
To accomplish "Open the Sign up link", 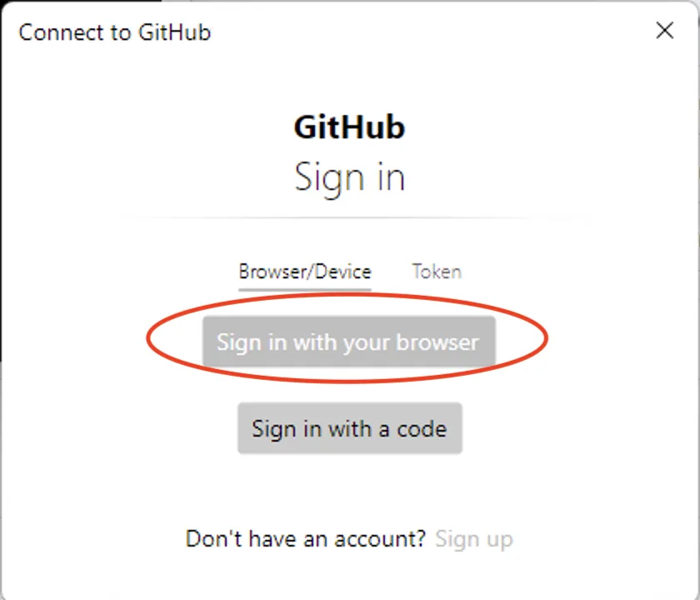I will (x=473, y=539).
